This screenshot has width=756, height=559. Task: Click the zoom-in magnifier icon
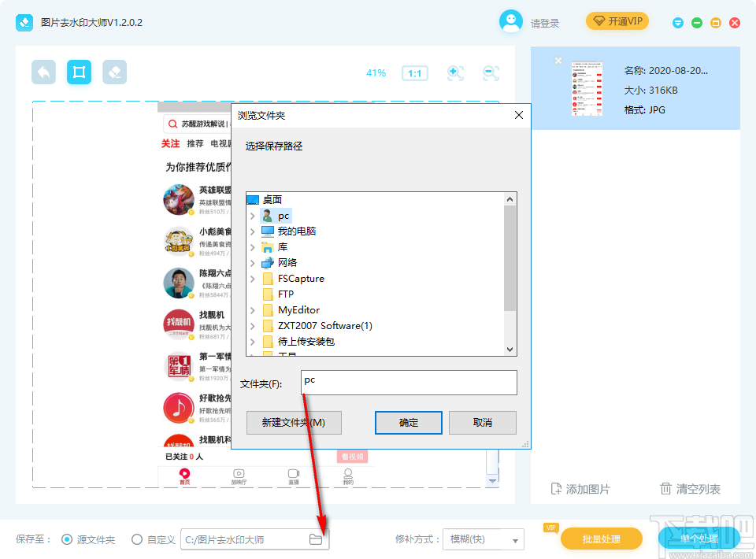tap(455, 72)
